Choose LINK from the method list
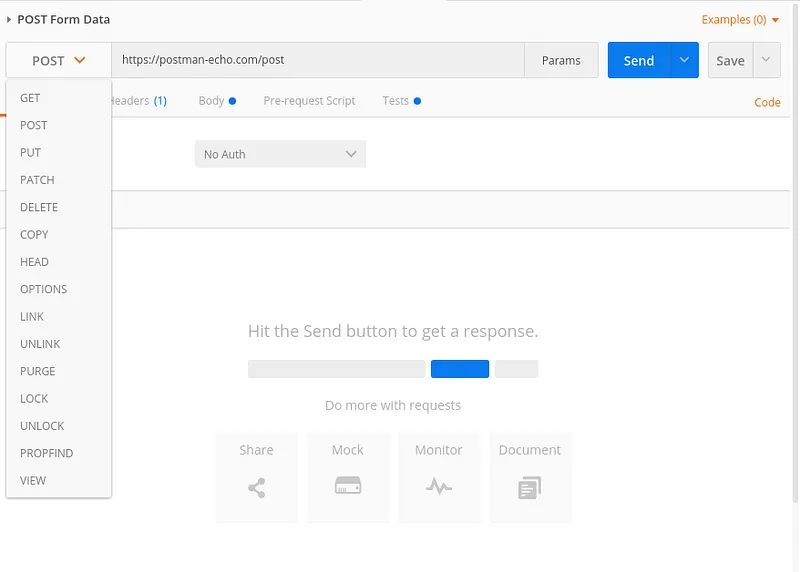 click(59, 316)
